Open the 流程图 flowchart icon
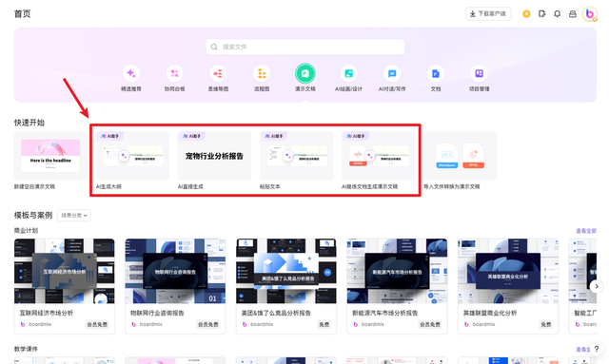 [262, 73]
